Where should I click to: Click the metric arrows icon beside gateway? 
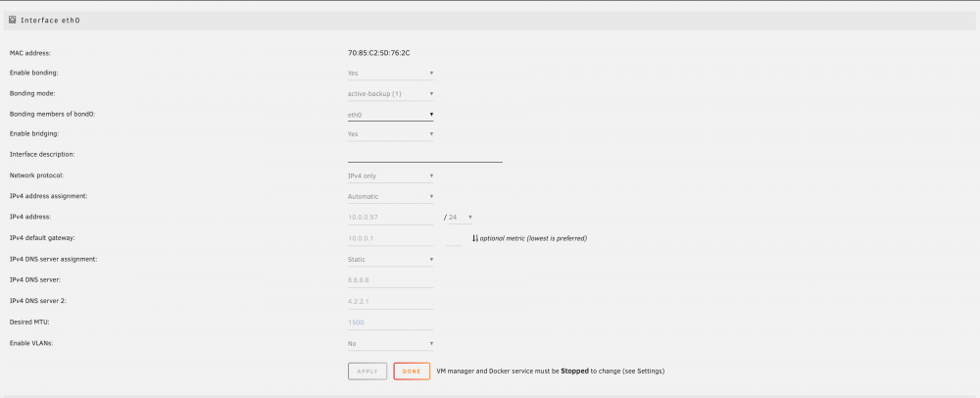tap(475, 238)
